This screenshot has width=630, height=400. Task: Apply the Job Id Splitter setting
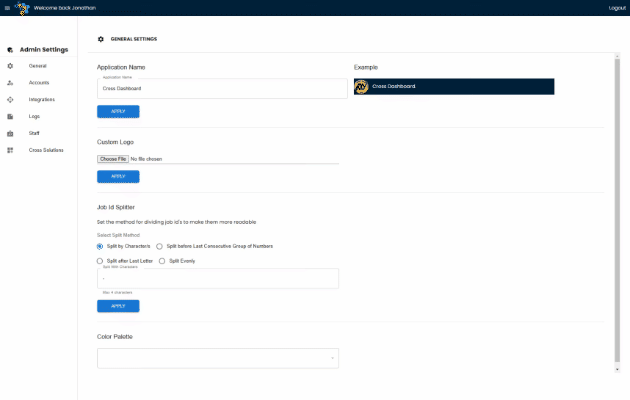click(118, 306)
